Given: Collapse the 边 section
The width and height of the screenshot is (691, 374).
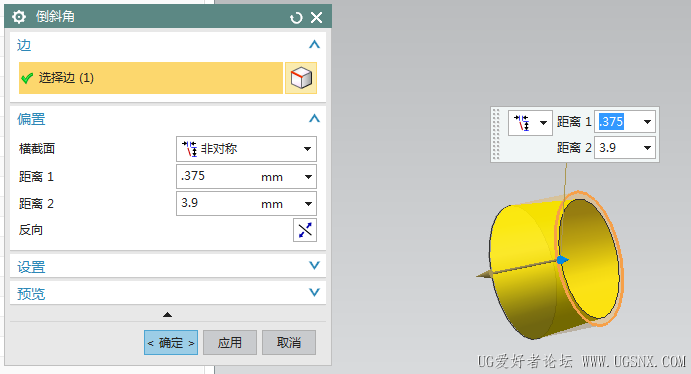Looking at the screenshot, I should [x=314, y=44].
